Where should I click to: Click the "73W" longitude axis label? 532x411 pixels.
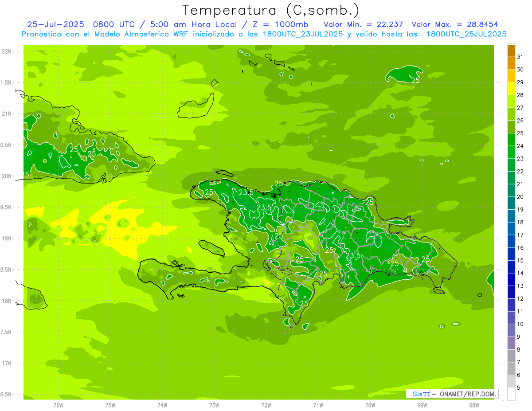(214, 405)
